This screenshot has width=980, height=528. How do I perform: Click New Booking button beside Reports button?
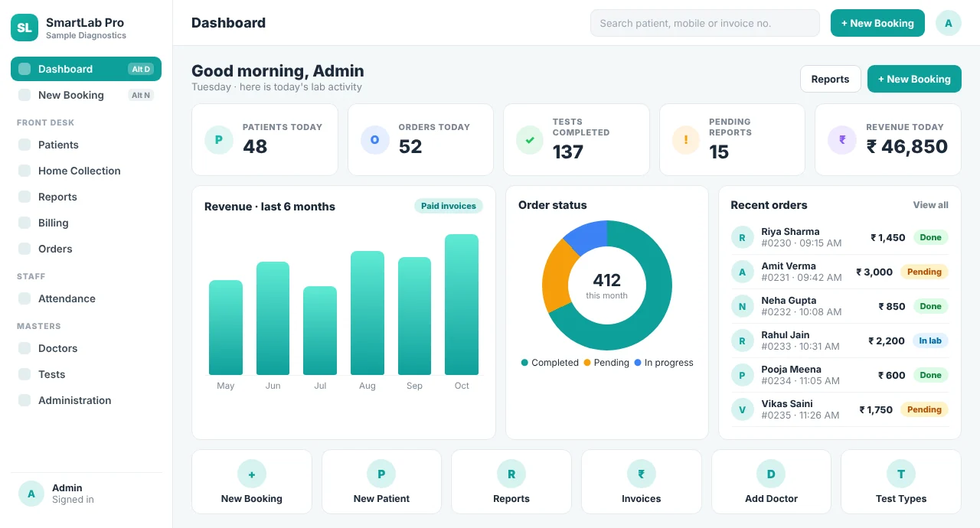(x=914, y=79)
